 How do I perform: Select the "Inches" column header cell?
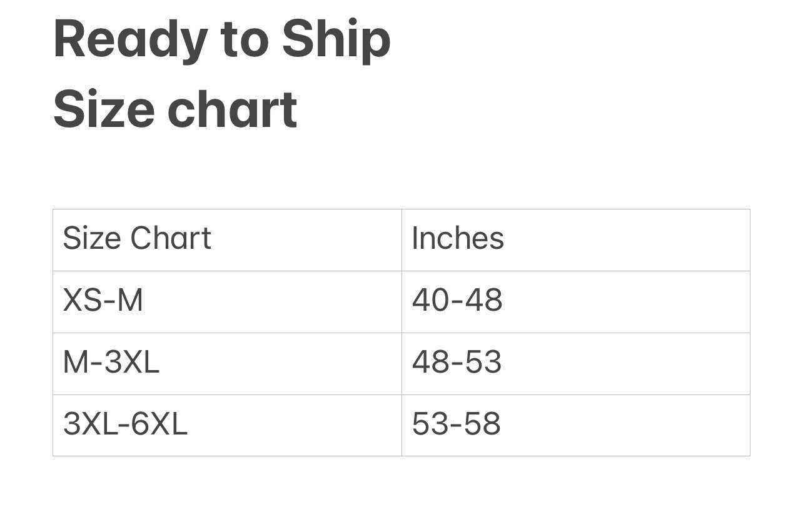click(575, 240)
